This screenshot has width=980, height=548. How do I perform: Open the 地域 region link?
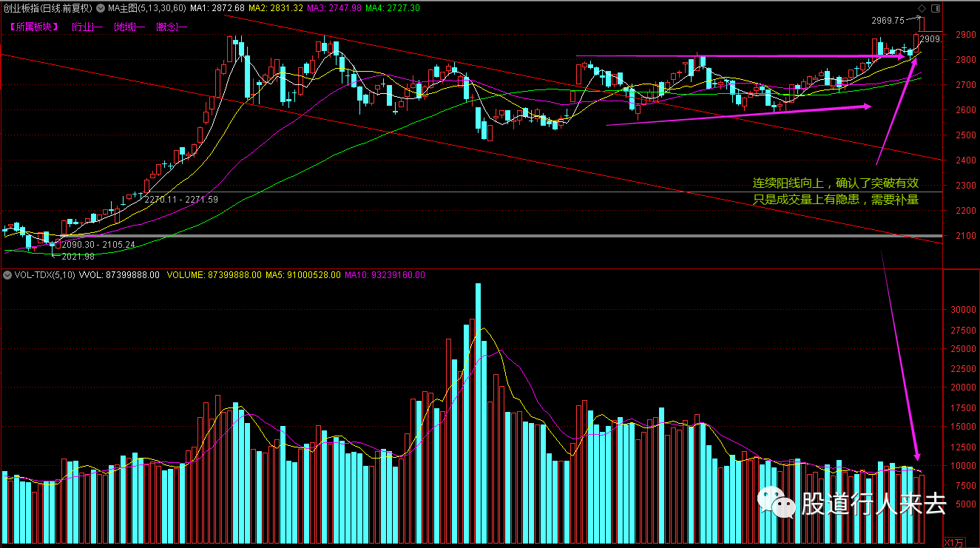(x=129, y=27)
